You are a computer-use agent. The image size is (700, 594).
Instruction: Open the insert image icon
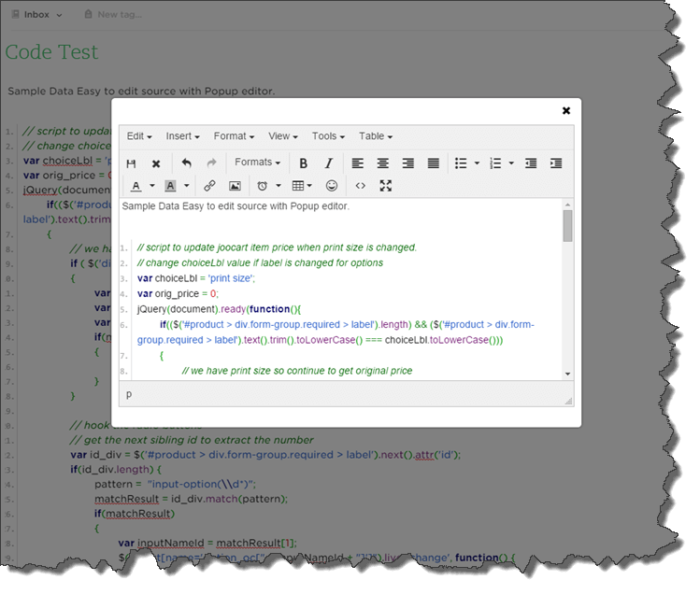(235, 186)
